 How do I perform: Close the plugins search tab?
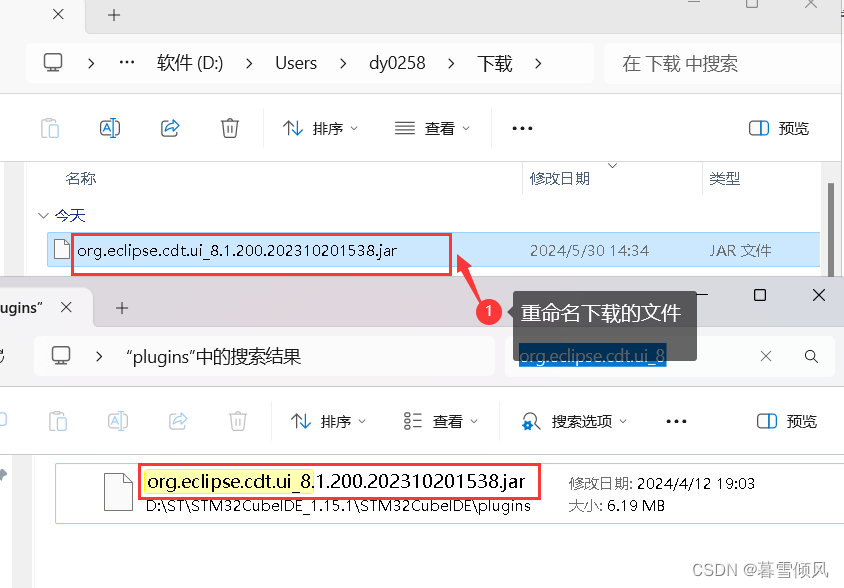click(66, 307)
